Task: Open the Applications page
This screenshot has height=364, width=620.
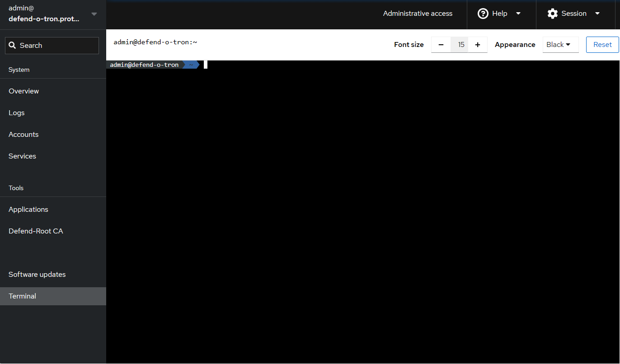Action: tap(28, 209)
